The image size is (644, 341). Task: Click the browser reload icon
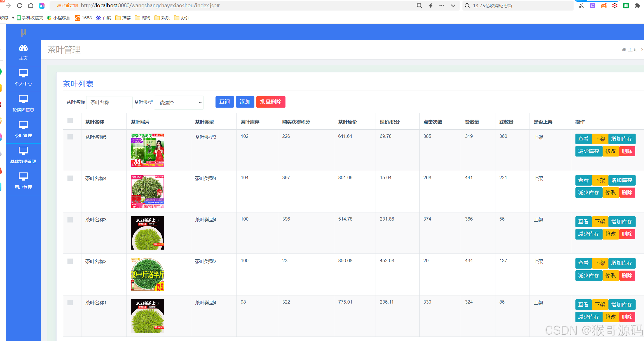(x=20, y=6)
